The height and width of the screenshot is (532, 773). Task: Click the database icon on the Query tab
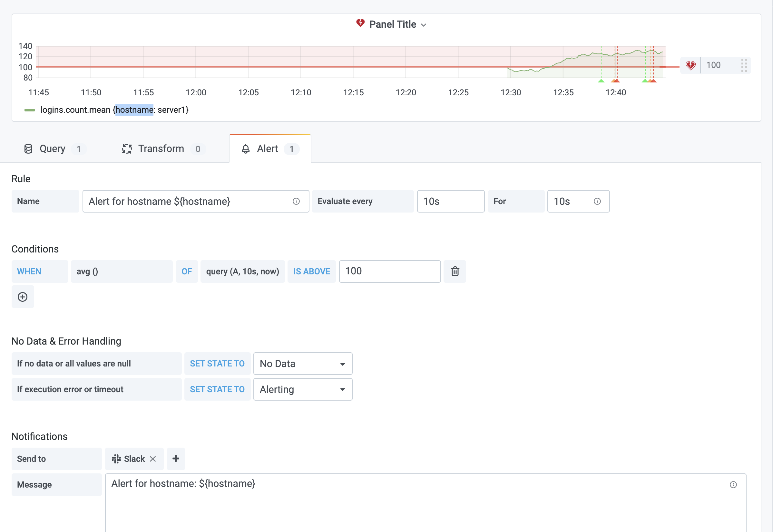(28, 149)
